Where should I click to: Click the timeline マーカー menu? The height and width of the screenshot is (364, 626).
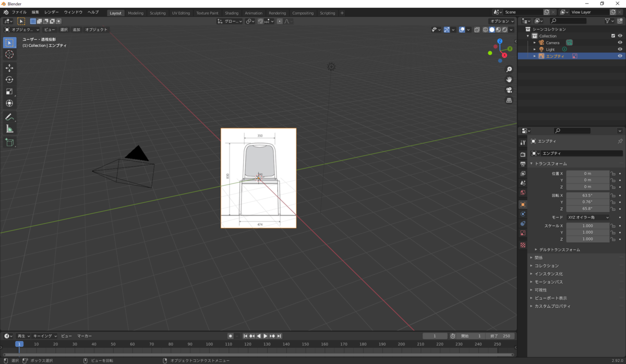pos(85,336)
